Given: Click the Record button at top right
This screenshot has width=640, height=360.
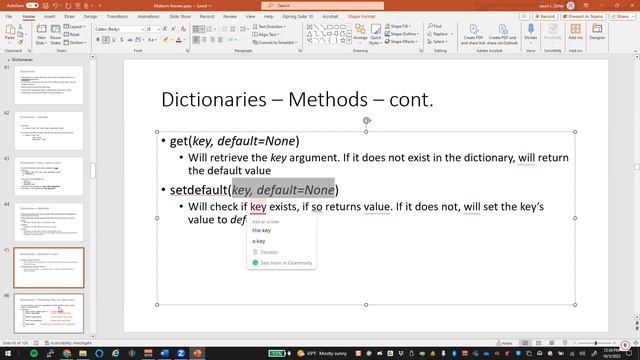Looking at the screenshot, I should point(545,16).
